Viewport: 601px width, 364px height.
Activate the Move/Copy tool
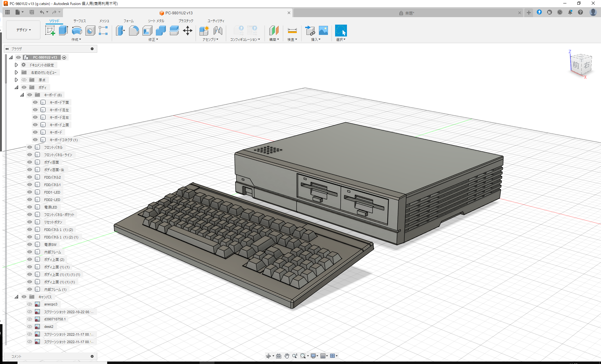pyautogui.click(x=188, y=31)
